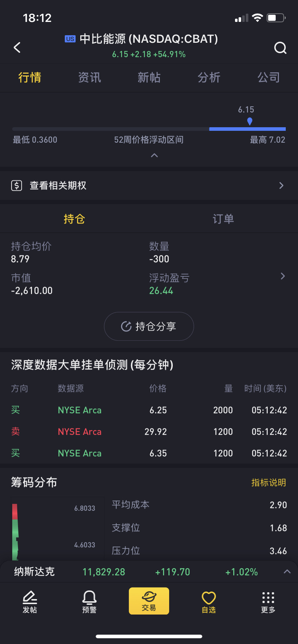The height and width of the screenshot is (644, 298).
Task: Select the 订单 orders tab
Action: 223,219
